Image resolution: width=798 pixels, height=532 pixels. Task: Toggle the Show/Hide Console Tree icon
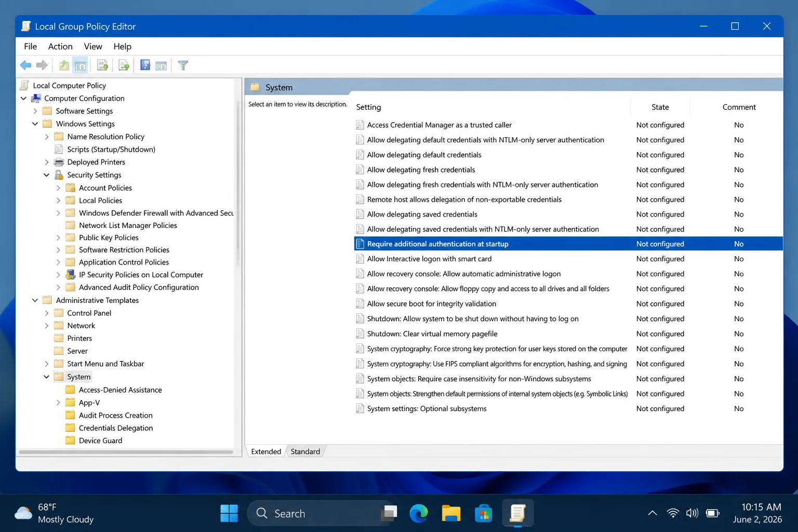coord(80,65)
